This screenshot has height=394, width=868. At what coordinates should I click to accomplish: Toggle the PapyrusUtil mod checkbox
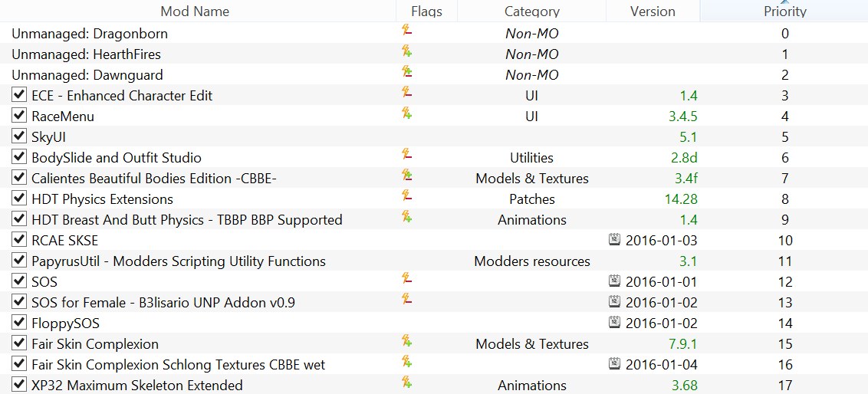click(19, 260)
